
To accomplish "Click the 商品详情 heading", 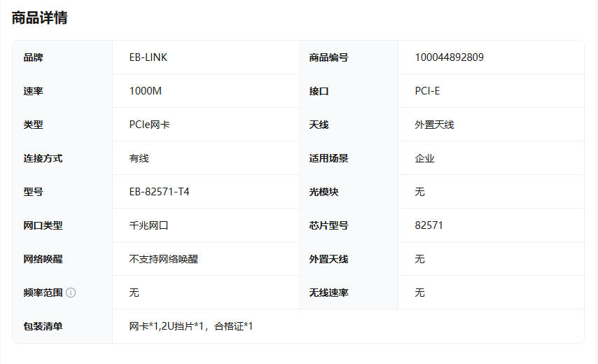I will tap(40, 18).
